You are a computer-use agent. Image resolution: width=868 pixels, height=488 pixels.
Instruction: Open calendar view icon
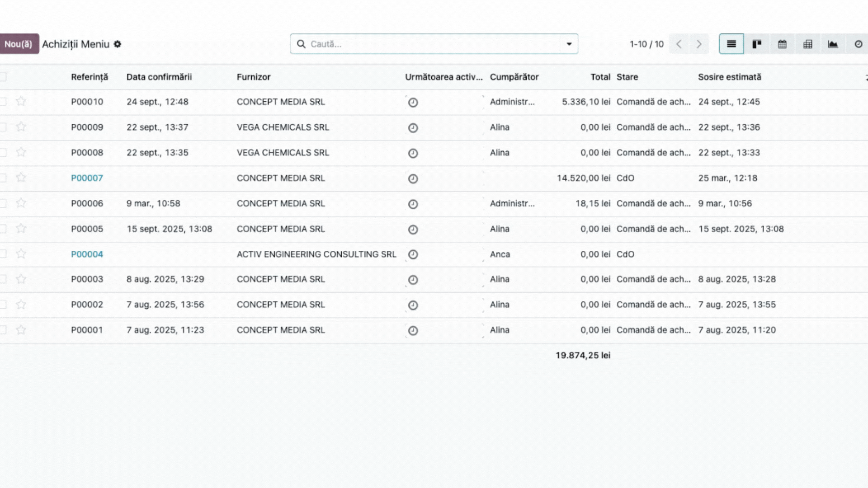click(782, 44)
